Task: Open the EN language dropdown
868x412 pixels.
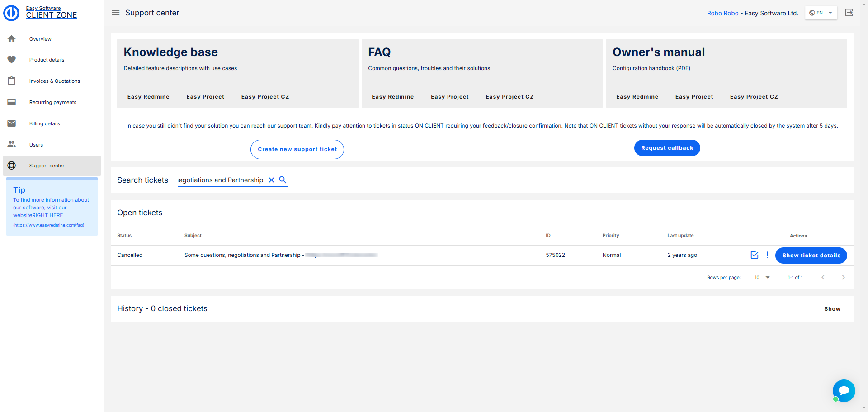Action: click(821, 13)
